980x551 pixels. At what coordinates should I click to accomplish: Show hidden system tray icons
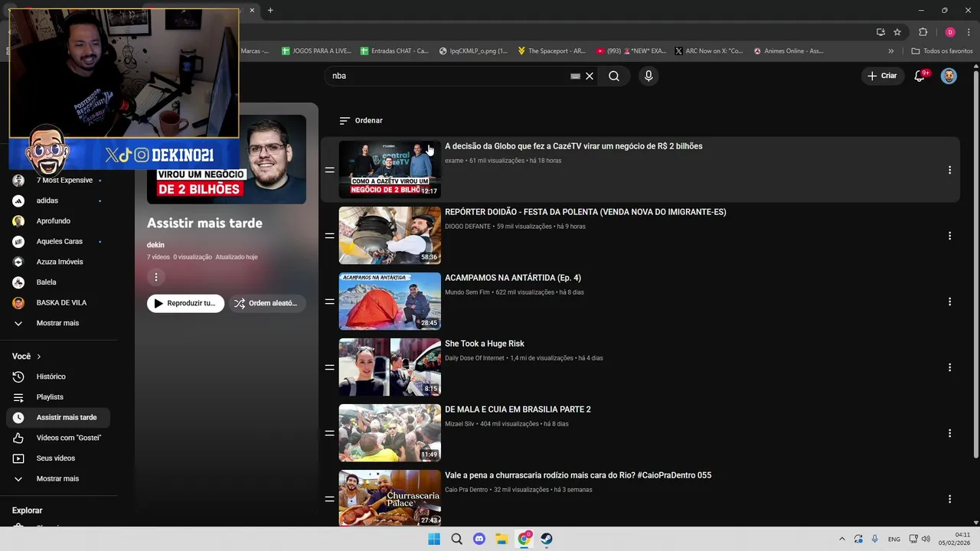tap(842, 539)
